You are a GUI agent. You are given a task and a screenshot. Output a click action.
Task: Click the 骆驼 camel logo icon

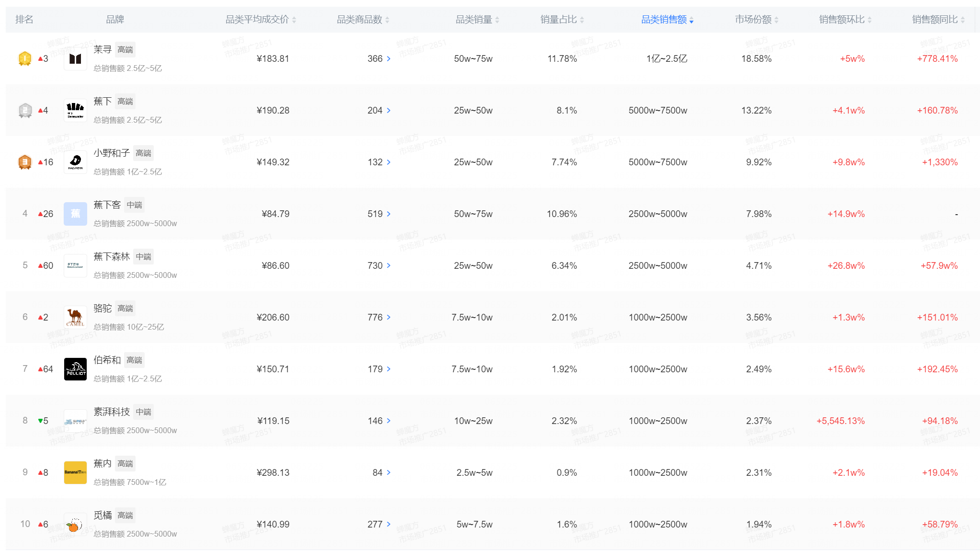tap(75, 318)
